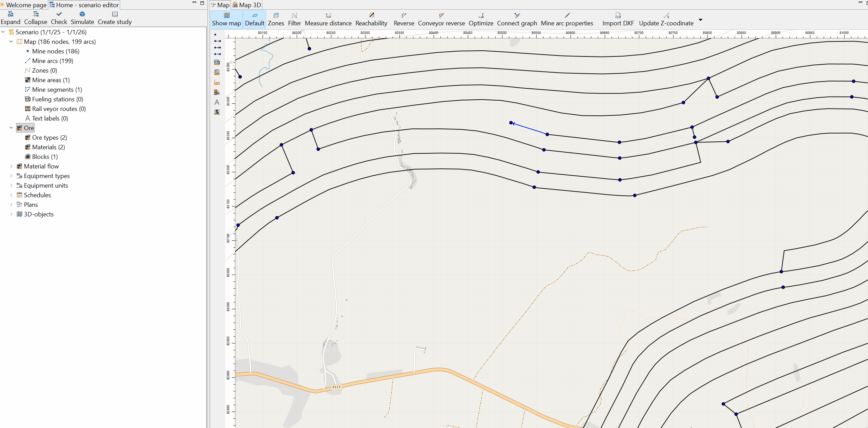Expand the Schedules node
The height and width of the screenshot is (428, 868).
(x=11, y=195)
